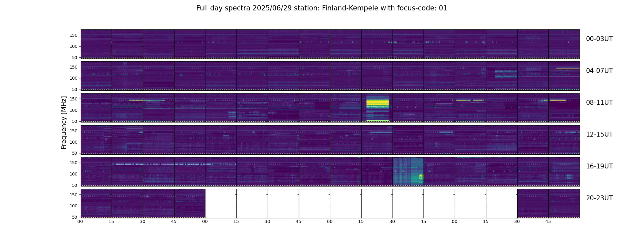This screenshot has height=245, width=644.
Task: Click the 20-23UT row label
Action: tap(599, 198)
